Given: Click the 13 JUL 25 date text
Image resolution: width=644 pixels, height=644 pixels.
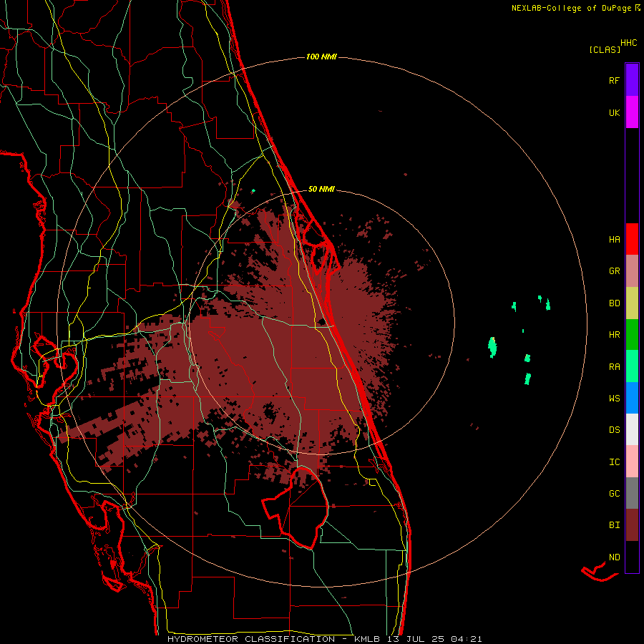Looking at the screenshot, I should tap(415, 639).
